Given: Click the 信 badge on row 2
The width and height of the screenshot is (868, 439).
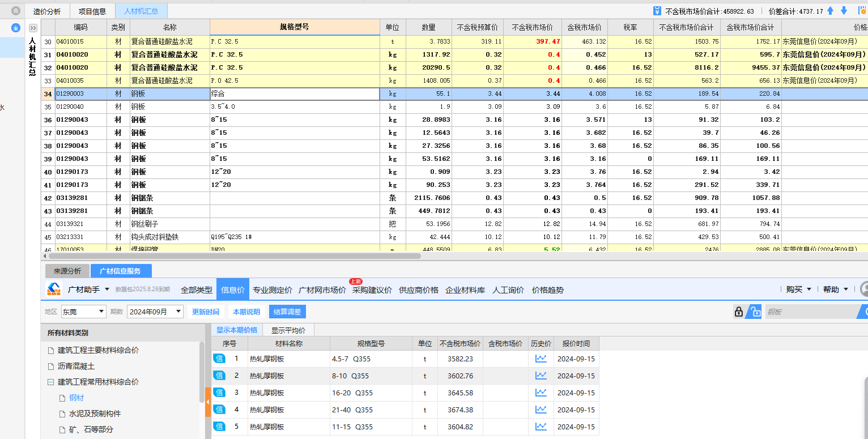Looking at the screenshot, I should [x=219, y=376].
